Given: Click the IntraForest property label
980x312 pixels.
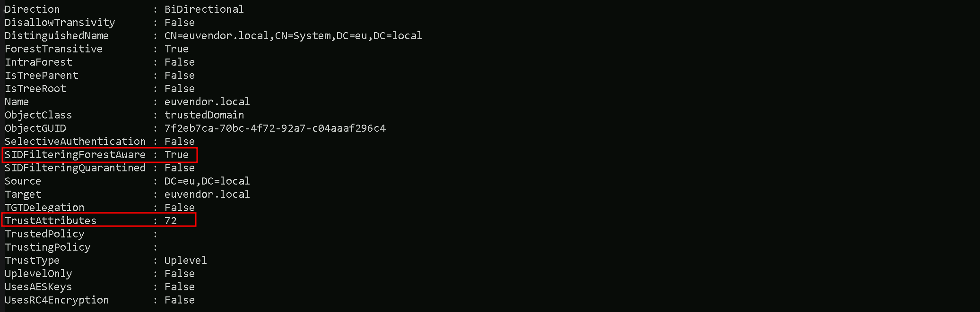Looking at the screenshot, I should (x=38, y=62).
